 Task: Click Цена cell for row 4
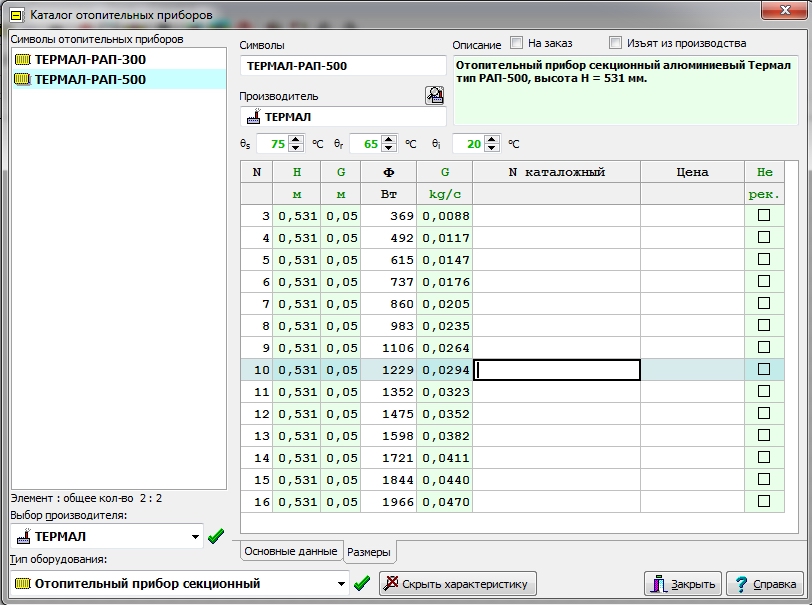pyautogui.click(x=692, y=238)
